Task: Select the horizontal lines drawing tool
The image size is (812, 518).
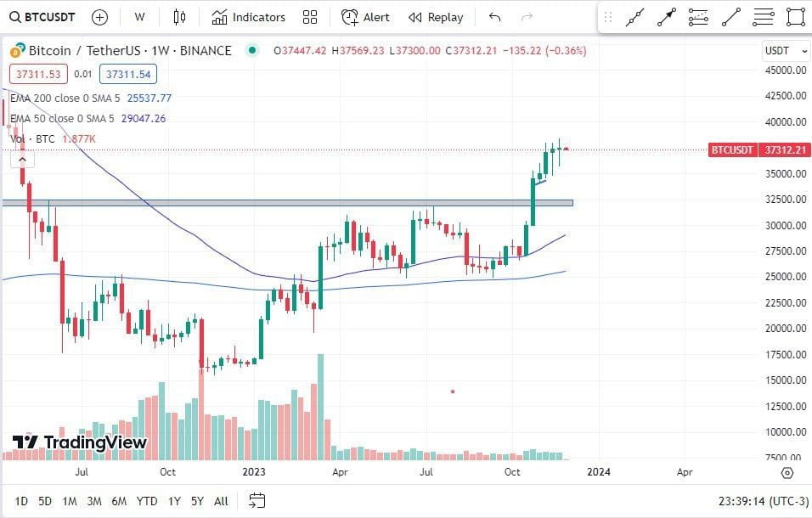Action: click(x=763, y=16)
